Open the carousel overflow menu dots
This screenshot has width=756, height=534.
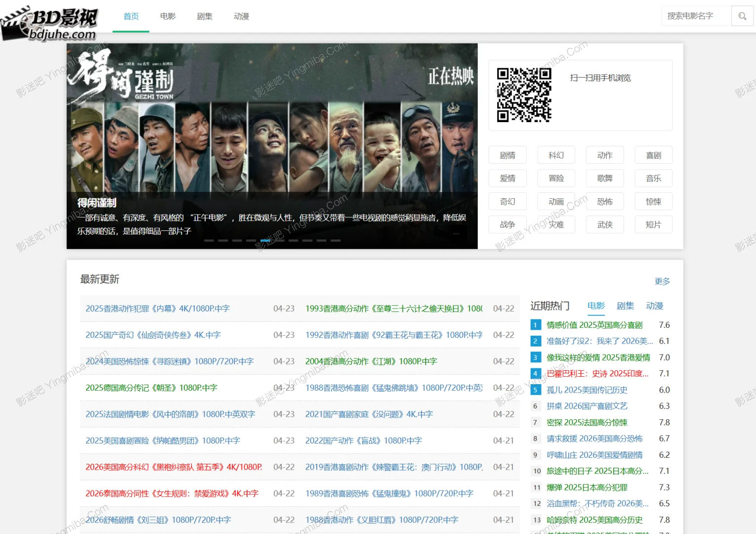coord(456,233)
